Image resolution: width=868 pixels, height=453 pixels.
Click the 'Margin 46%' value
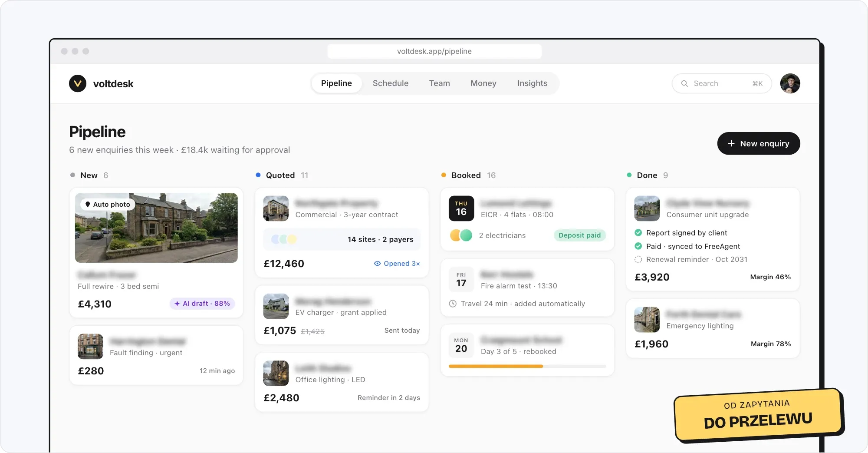770,277
